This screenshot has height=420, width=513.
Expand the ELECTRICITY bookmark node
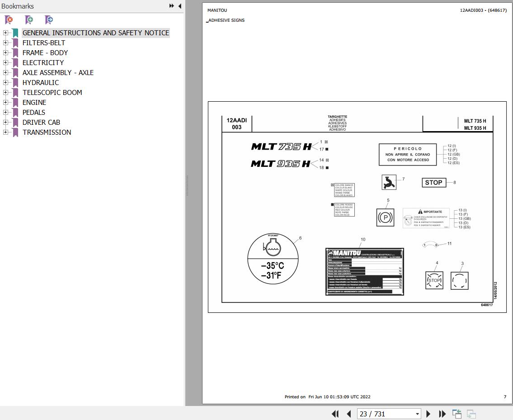click(x=5, y=62)
